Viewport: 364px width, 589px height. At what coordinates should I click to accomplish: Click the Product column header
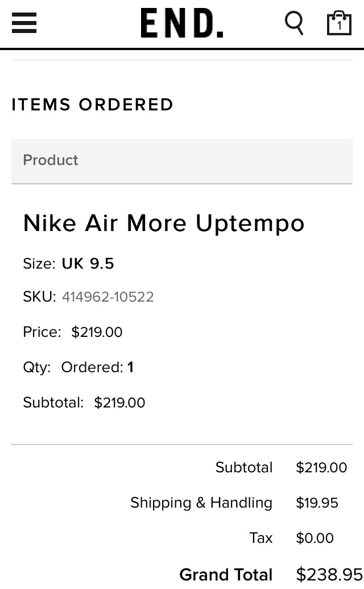[51, 160]
